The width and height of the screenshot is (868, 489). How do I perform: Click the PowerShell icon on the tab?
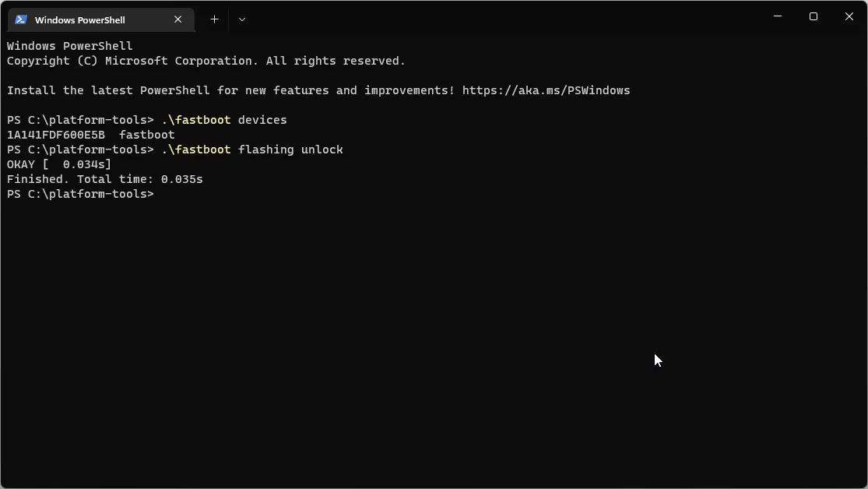coord(19,19)
